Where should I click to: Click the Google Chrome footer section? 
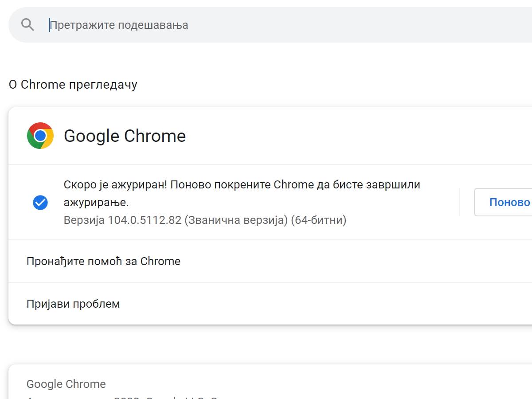[66, 384]
